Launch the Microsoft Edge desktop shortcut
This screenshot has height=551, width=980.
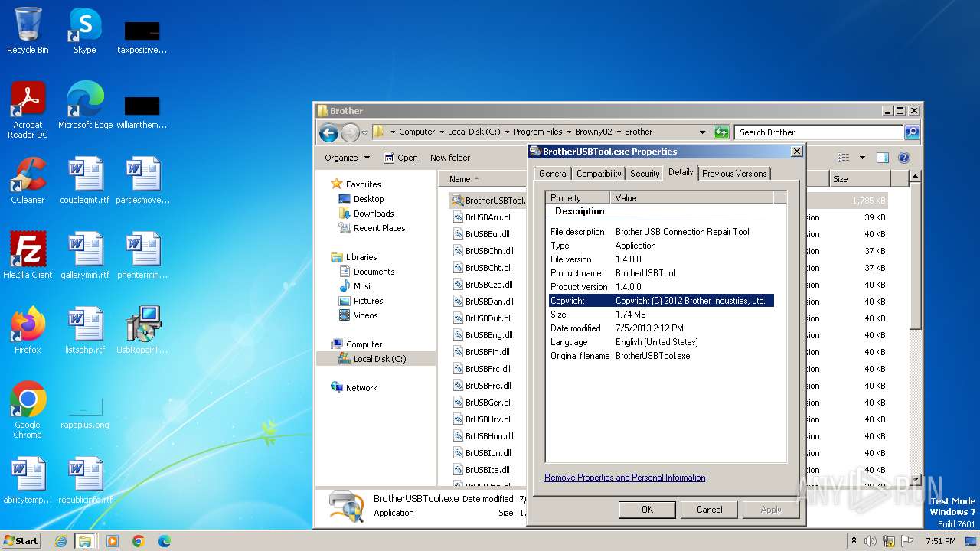point(85,106)
